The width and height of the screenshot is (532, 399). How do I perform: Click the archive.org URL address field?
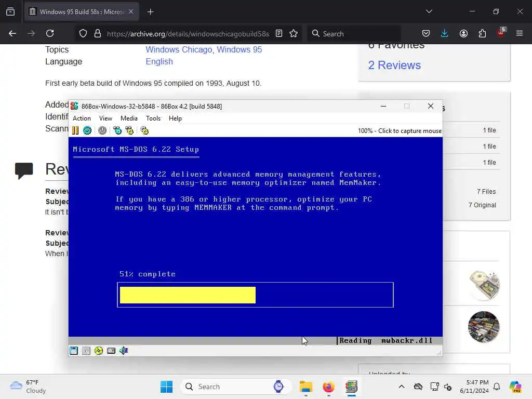coord(188,34)
